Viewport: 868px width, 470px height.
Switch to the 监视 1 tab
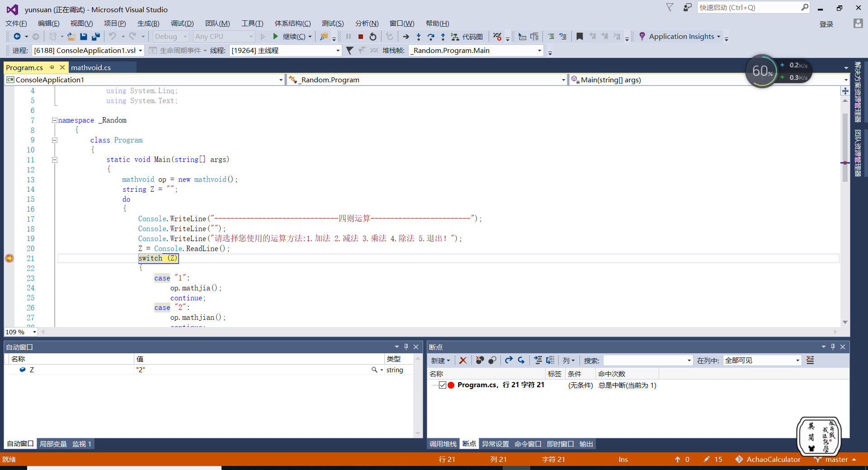[x=82, y=444]
